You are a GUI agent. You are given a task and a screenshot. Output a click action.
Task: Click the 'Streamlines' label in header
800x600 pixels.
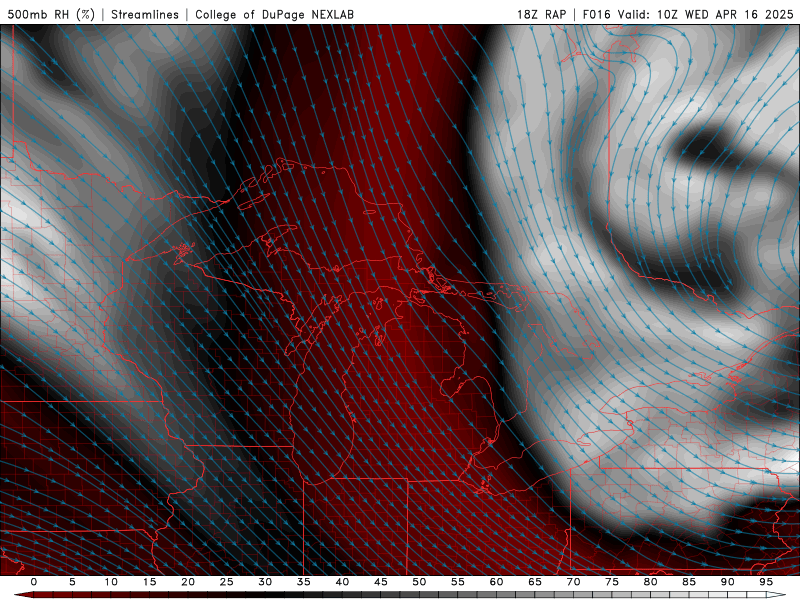click(145, 14)
